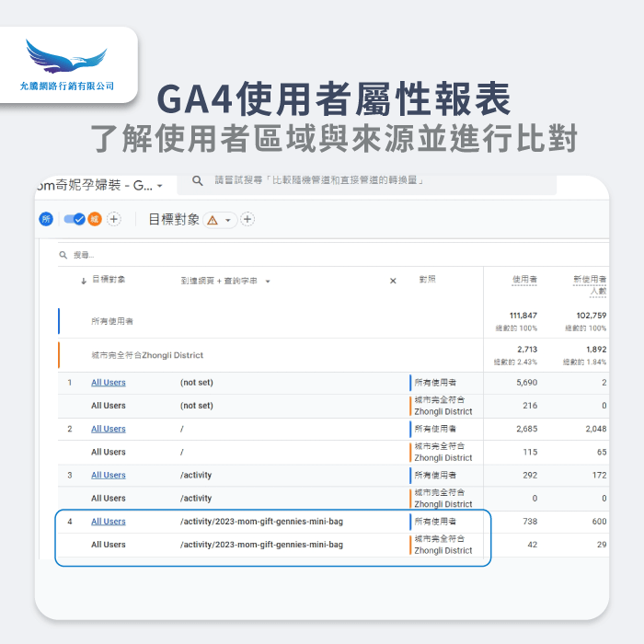644x644 pixels.
Task: Click plus icon after the warning dropdown
Action: pyautogui.click(x=247, y=219)
